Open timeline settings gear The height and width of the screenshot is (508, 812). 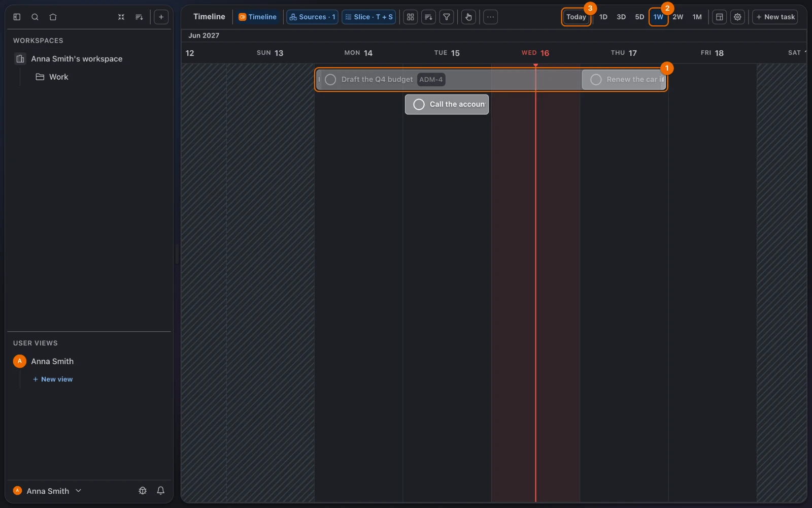click(737, 17)
